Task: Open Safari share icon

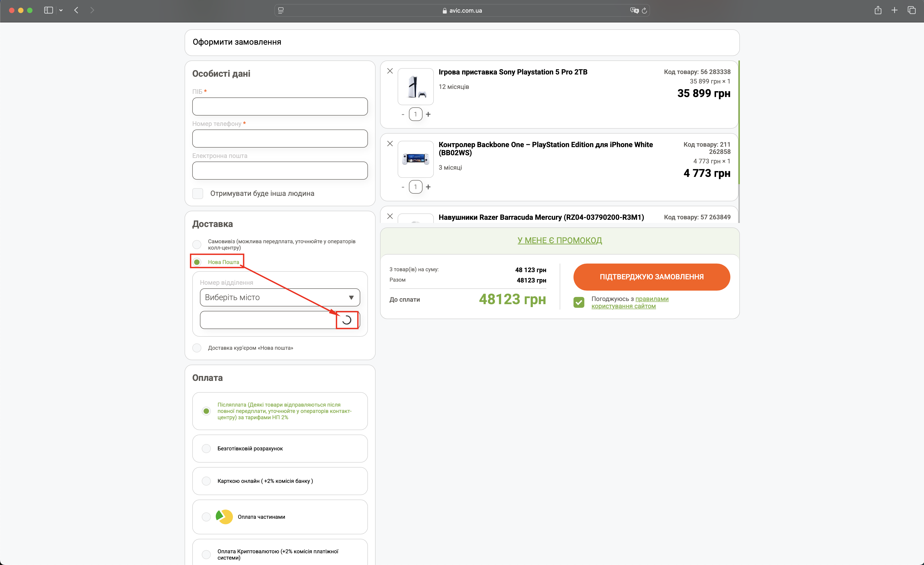Action: pyautogui.click(x=878, y=11)
